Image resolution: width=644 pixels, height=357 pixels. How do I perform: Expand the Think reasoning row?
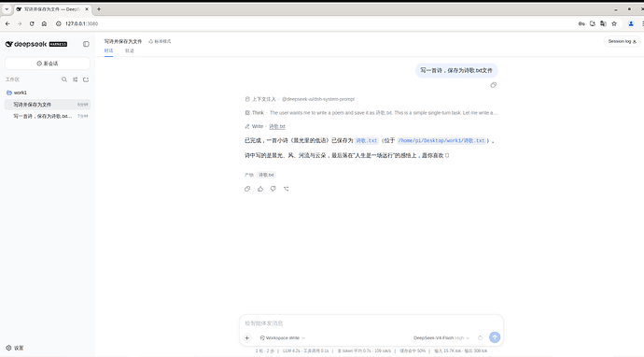point(371,113)
